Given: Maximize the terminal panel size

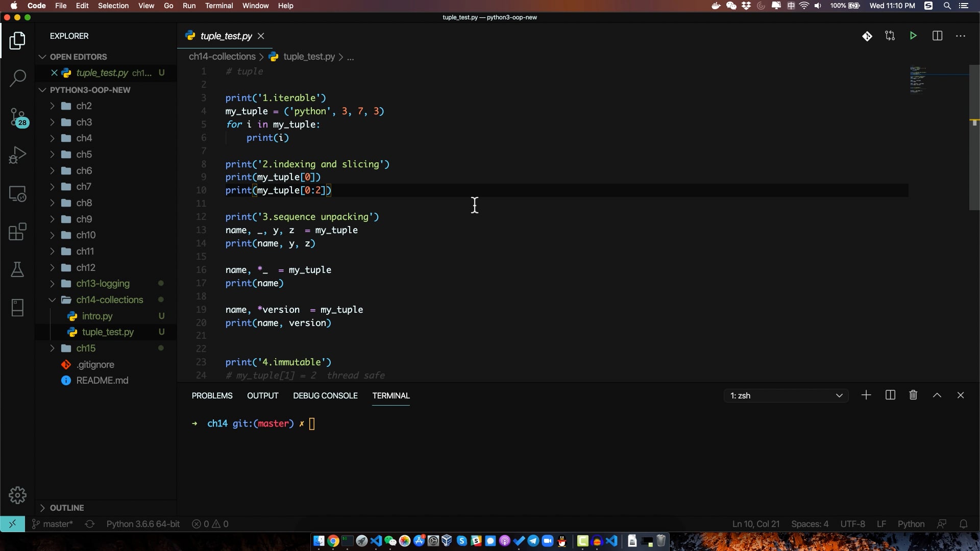Looking at the screenshot, I should coord(937,395).
